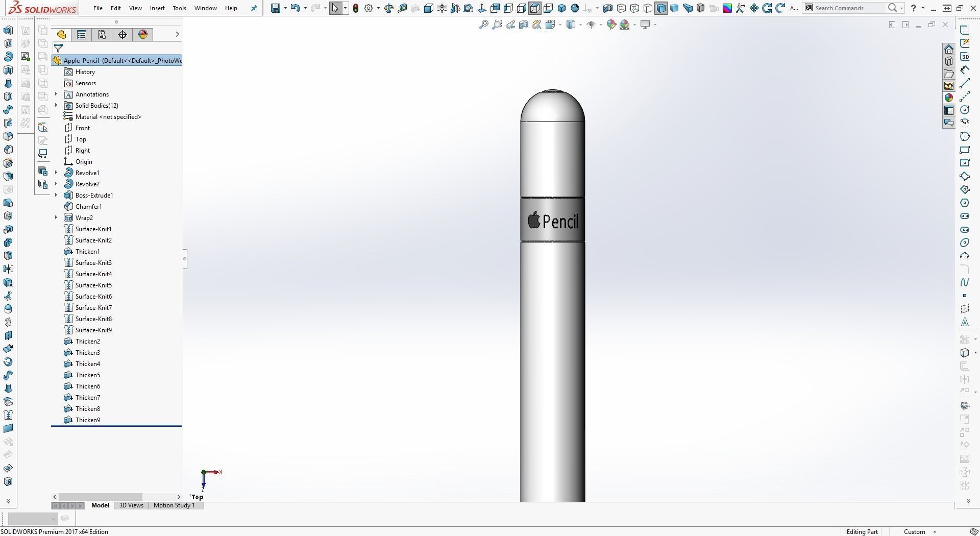The image size is (980, 536).
Task: Select the FeatureManager Design Tree tab
Action: [x=61, y=34]
